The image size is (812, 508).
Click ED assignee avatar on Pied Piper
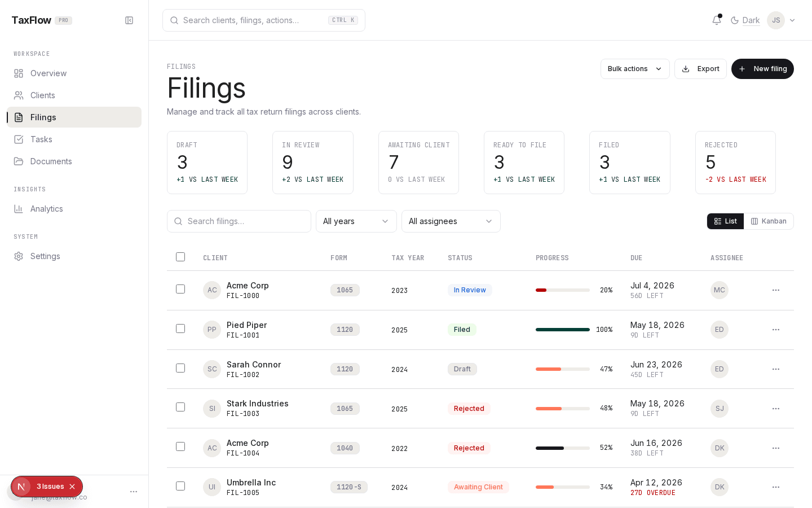pyautogui.click(x=720, y=330)
